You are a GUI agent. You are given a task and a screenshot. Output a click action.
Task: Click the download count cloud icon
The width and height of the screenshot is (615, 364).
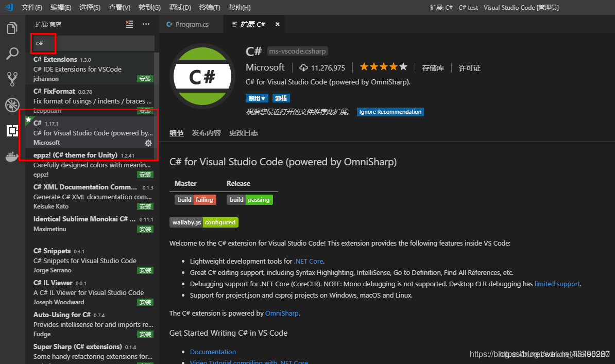(303, 68)
